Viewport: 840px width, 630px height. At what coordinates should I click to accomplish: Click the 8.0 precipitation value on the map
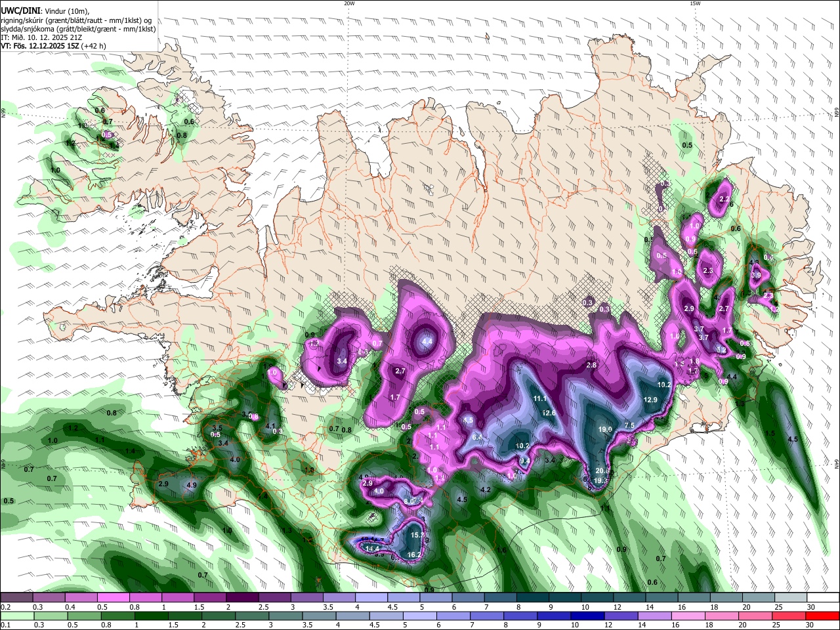click(x=409, y=501)
